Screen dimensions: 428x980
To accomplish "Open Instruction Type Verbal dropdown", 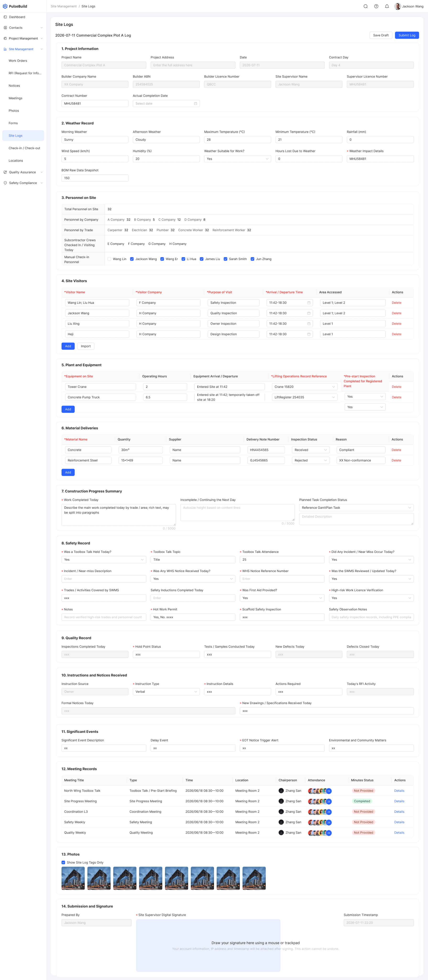I will point(166,692).
